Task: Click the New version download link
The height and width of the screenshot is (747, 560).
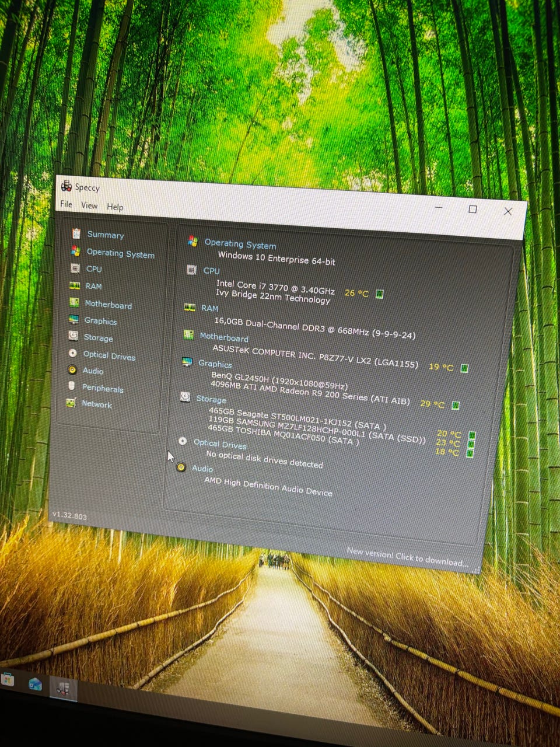Action: point(407,557)
